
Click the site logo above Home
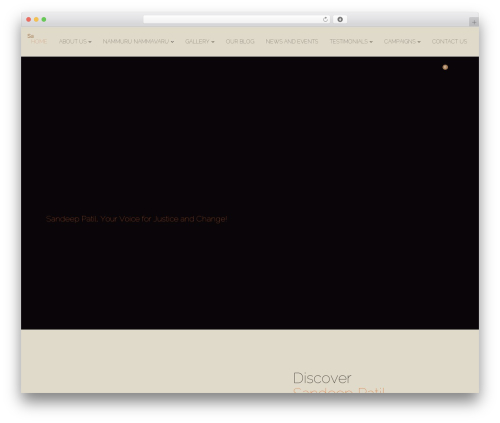click(31, 36)
